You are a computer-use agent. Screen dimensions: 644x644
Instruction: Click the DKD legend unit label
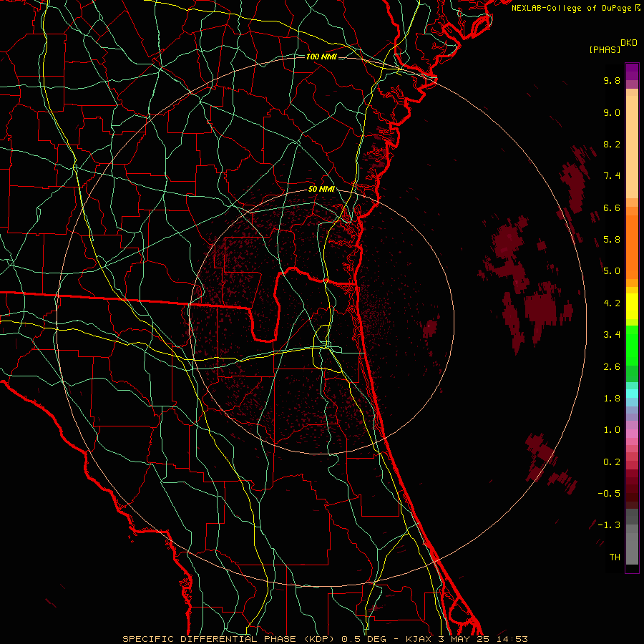tap(629, 43)
